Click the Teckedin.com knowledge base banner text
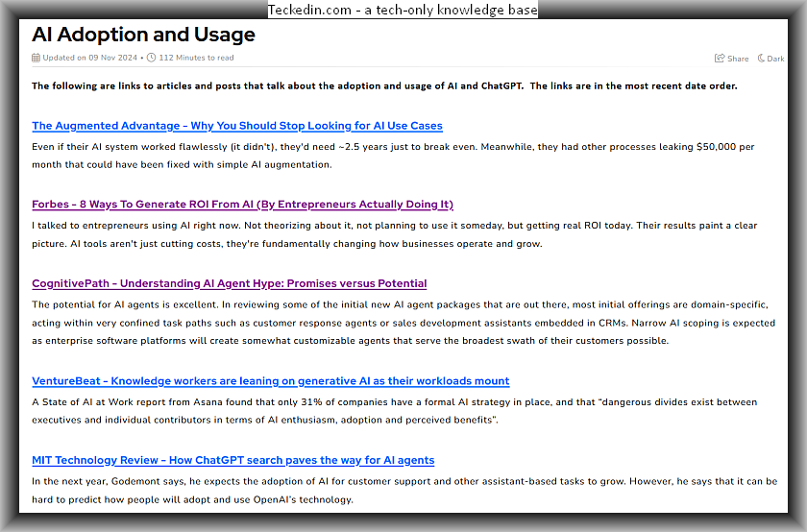 pos(403,10)
